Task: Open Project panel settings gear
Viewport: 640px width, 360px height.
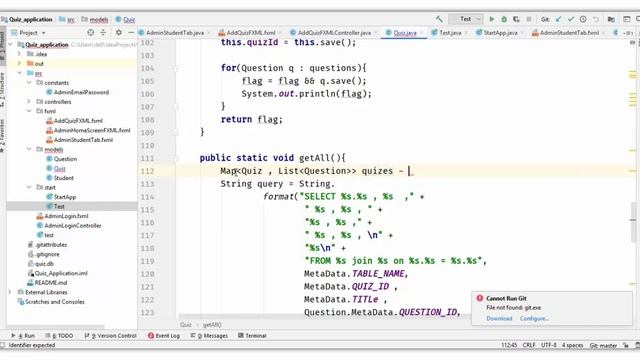Action: [x=118, y=32]
